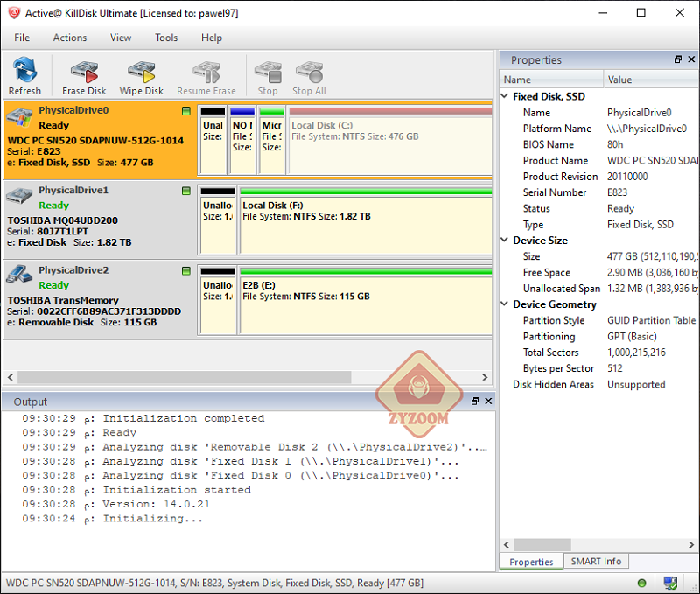This screenshot has height=594, width=700.
Task: Select PhysicalDrive0's unallocated space block
Action: coord(213,141)
